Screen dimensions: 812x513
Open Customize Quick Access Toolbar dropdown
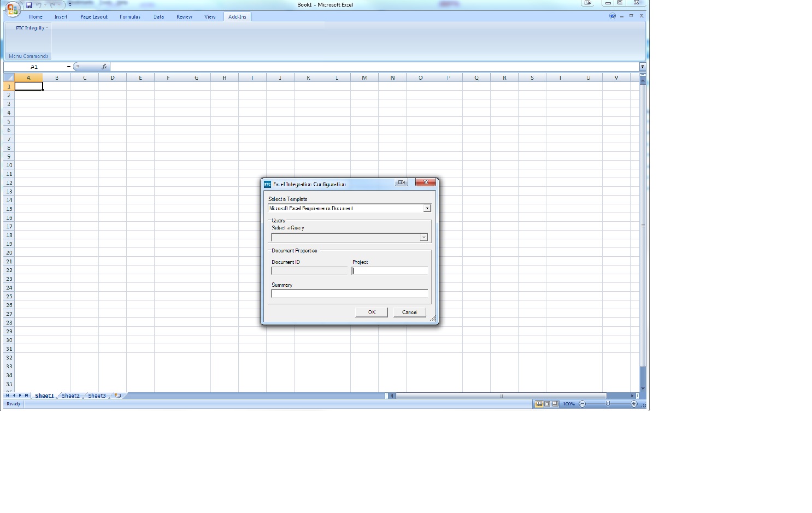click(70, 4)
